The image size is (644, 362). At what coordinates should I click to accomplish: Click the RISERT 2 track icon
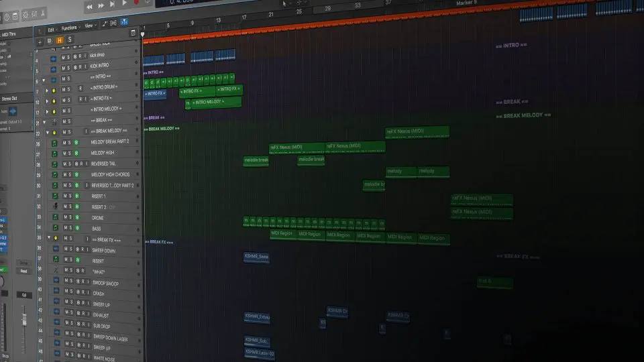(x=56, y=206)
